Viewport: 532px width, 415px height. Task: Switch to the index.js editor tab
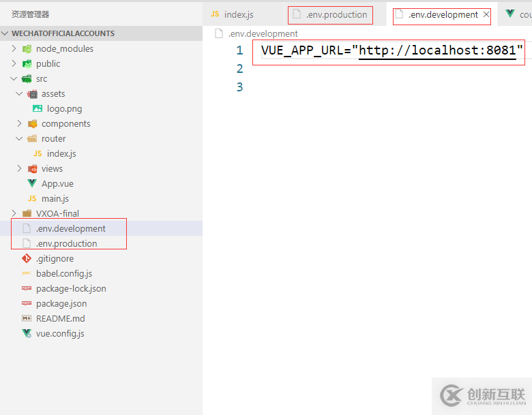243,14
